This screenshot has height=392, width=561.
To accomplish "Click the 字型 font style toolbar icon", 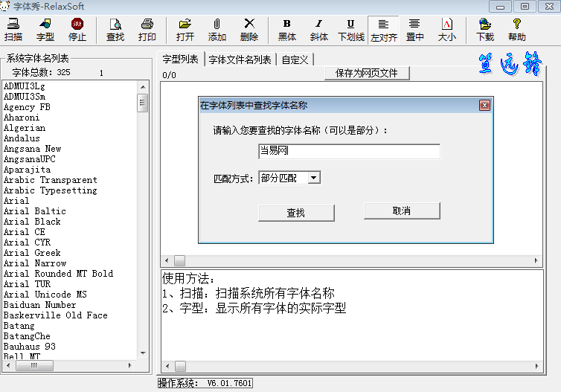I will point(45,30).
